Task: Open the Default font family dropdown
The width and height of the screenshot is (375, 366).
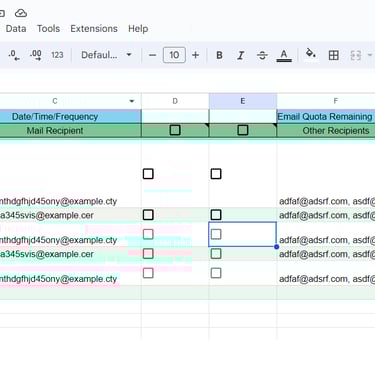Action: [x=106, y=55]
